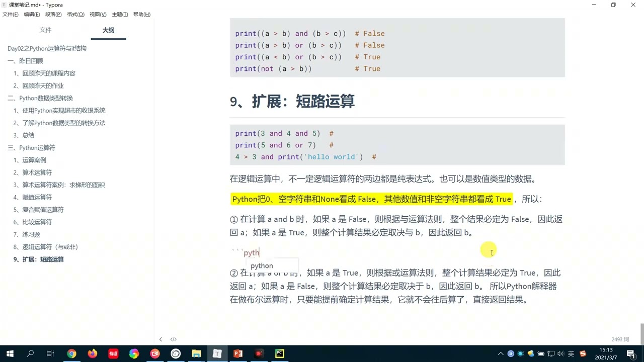
Task: Go to outline item 使用Python实现超市的收银系统
Action: [59, 111]
